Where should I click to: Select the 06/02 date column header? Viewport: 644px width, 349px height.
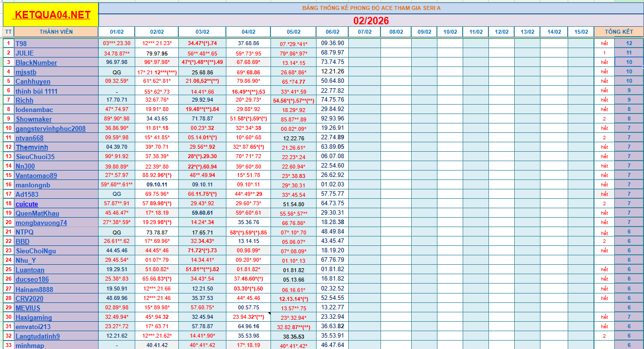click(x=332, y=32)
